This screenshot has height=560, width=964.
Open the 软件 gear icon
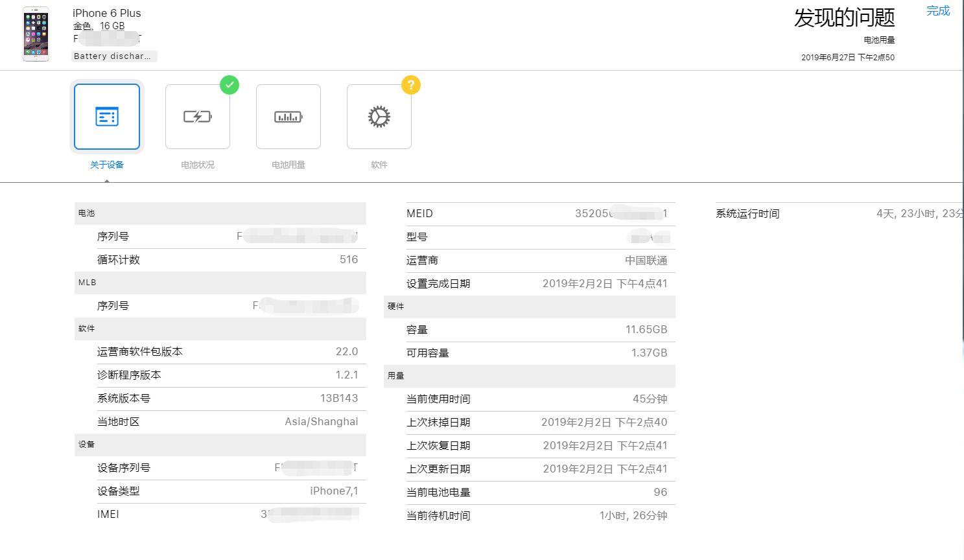coord(379,117)
